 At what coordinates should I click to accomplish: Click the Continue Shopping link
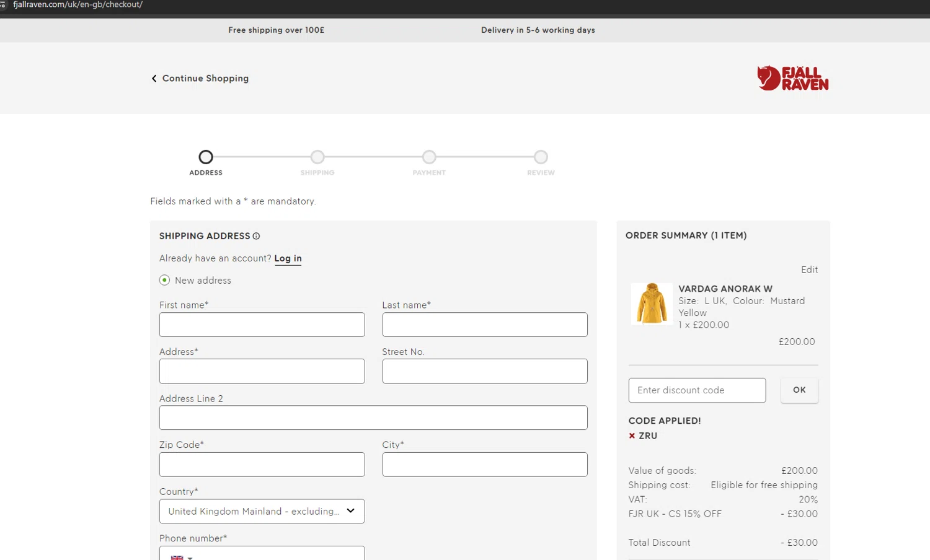[x=205, y=79]
